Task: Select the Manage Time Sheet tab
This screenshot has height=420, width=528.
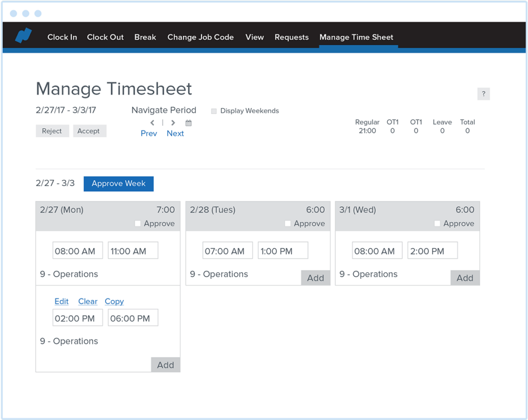Action: (356, 37)
